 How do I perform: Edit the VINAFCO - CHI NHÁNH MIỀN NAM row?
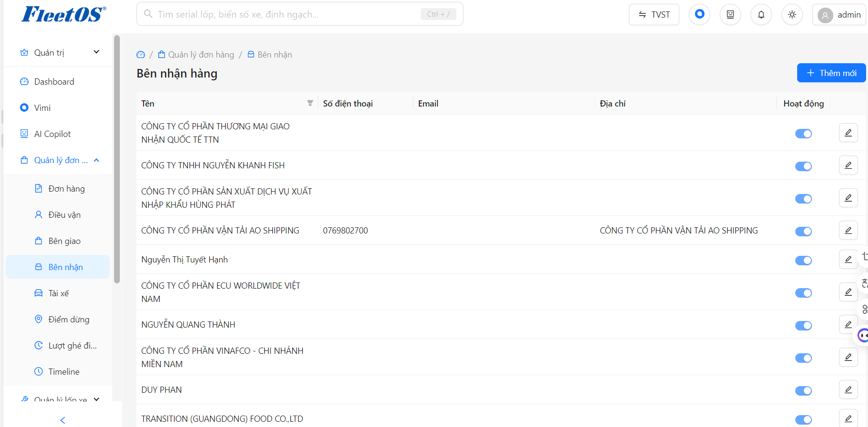pyautogui.click(x=848, y=357)
